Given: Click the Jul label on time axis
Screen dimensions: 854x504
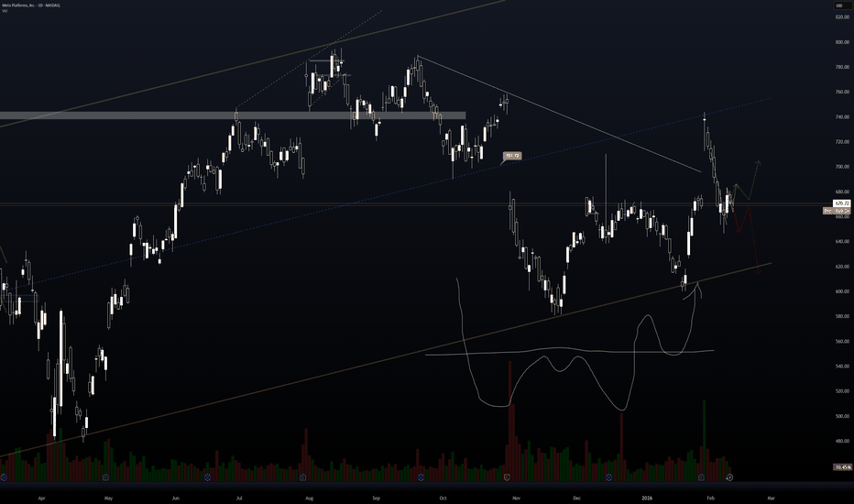Looking at the screenshot, I should point(239,498).
